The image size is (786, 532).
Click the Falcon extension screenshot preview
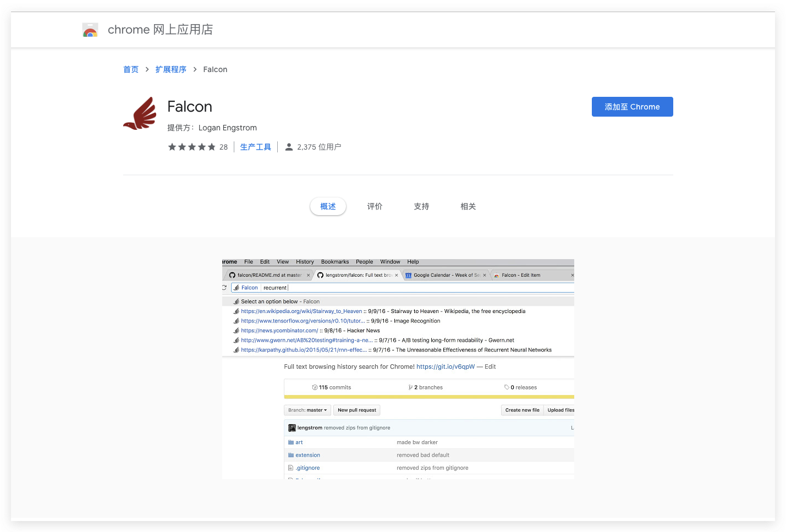[398, 369]
